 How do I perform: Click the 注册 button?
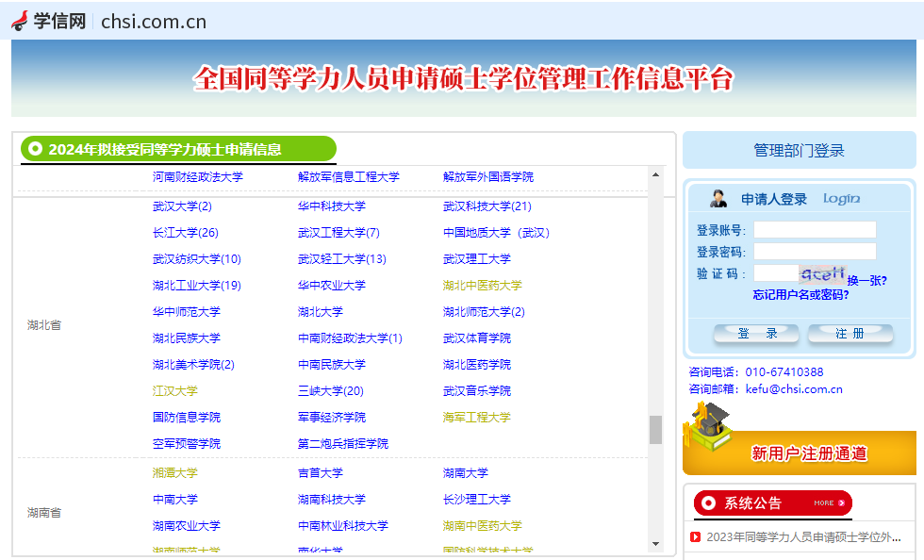(850, 334)
